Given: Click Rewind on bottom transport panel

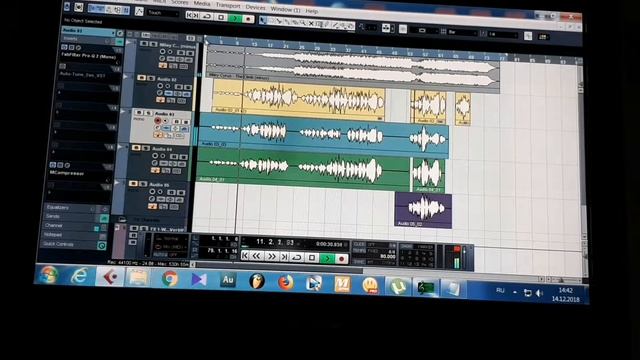Looking at the screenshot, I should click(x=256, y=256).
